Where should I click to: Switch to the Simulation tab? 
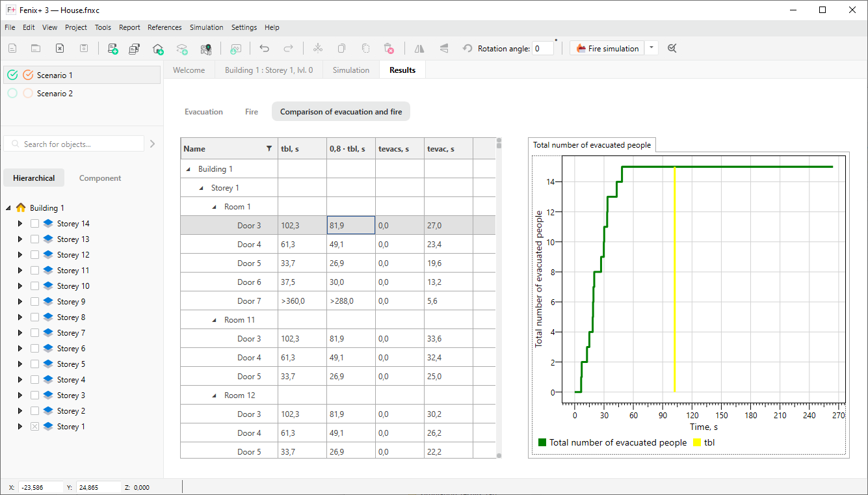tap(350, 70)
